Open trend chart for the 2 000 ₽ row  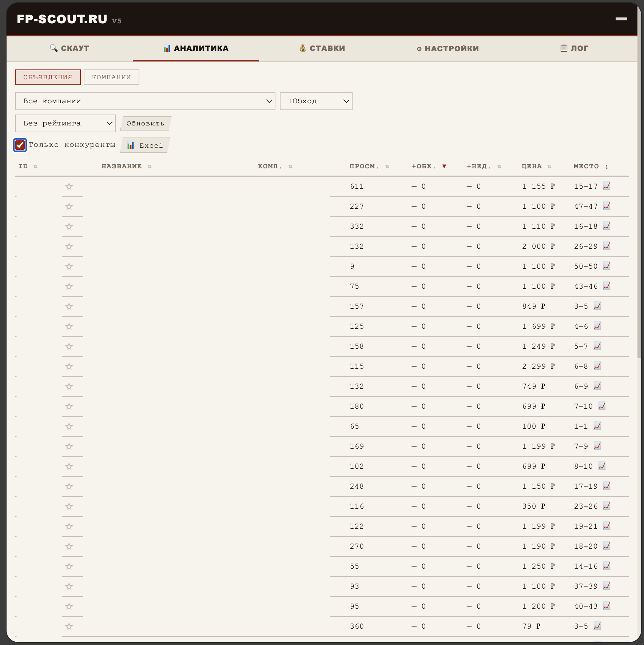[x=607, y=246]
